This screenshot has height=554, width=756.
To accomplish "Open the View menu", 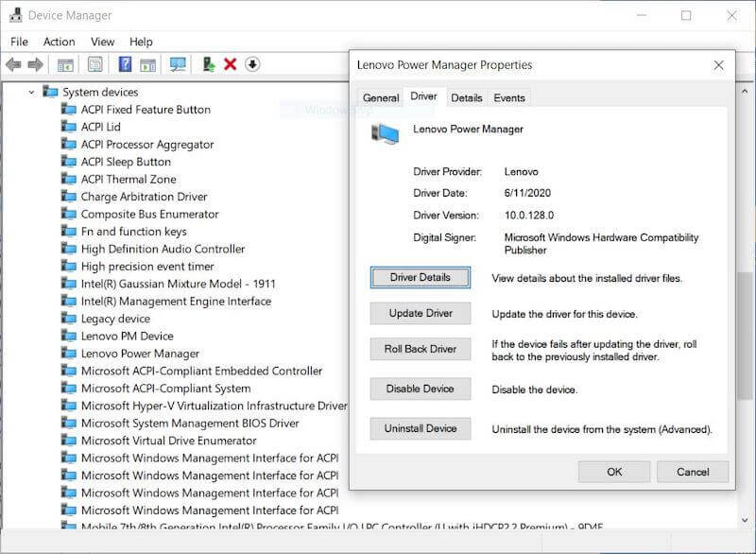I will pyautogui.click(x=103, y=42).
